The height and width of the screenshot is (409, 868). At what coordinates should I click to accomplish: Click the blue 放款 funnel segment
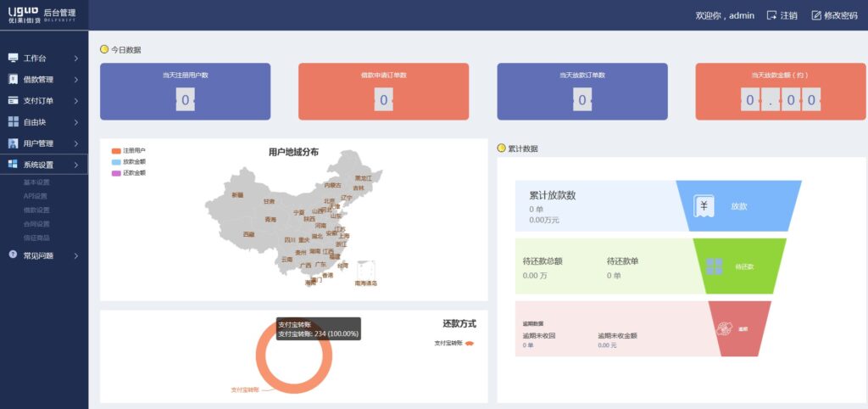coord(739,205)
